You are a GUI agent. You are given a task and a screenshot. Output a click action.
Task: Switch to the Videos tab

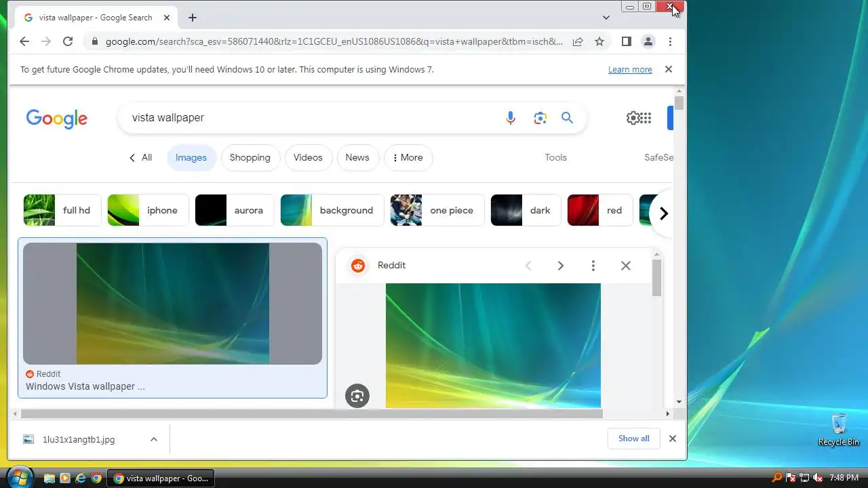(308, 157)
